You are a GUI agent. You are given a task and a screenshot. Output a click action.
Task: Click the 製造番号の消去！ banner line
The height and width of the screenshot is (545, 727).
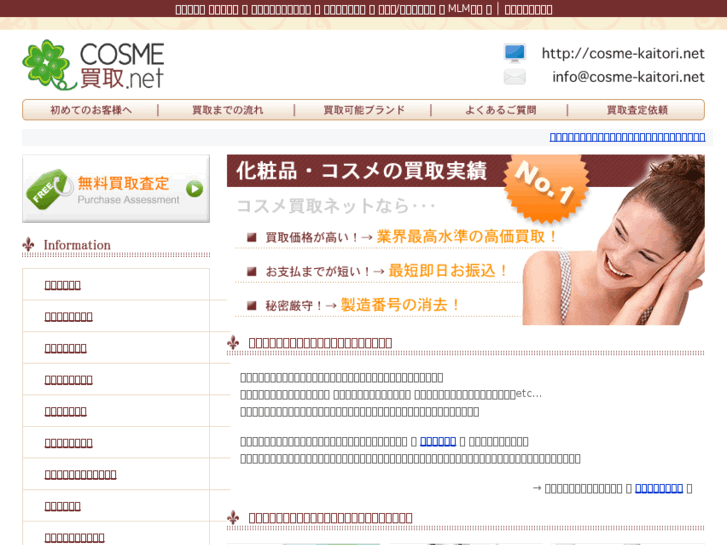[x=401, y=305]
